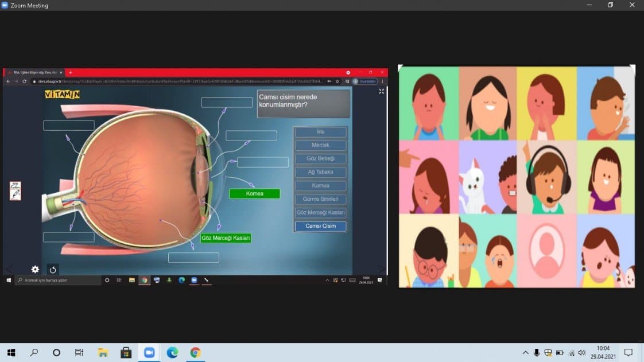Select the İris answer option
Image resolution: width=644 pixels, height=362 pixels.
[x=320, y=132]
